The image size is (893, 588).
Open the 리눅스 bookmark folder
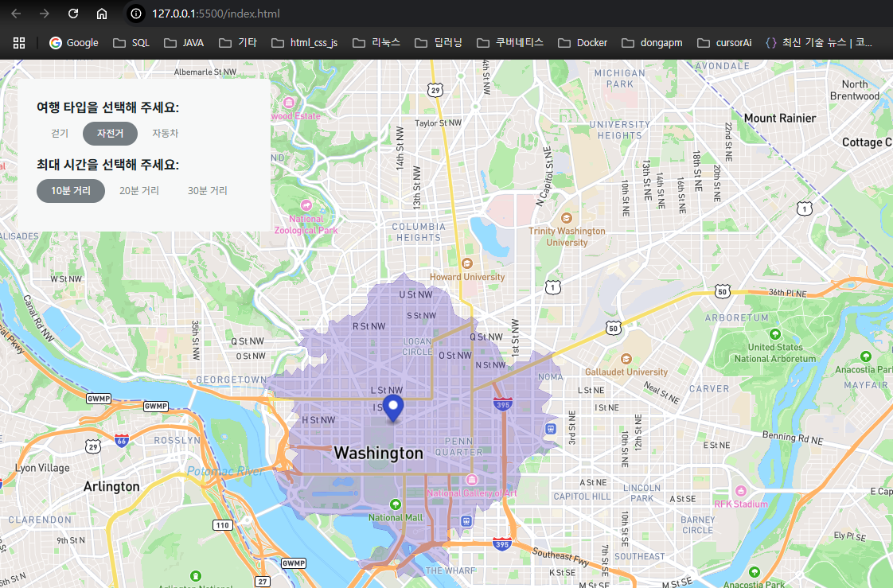point(376,43)
